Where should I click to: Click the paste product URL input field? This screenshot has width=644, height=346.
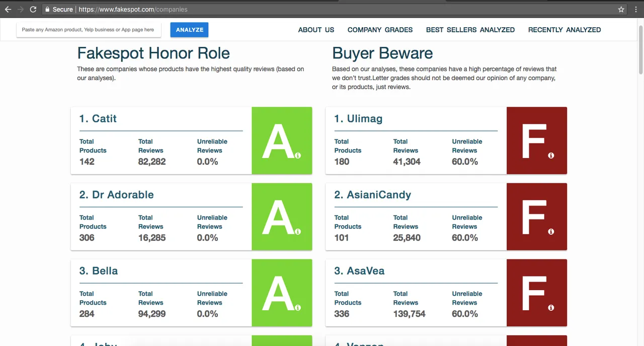coord(89,30)
